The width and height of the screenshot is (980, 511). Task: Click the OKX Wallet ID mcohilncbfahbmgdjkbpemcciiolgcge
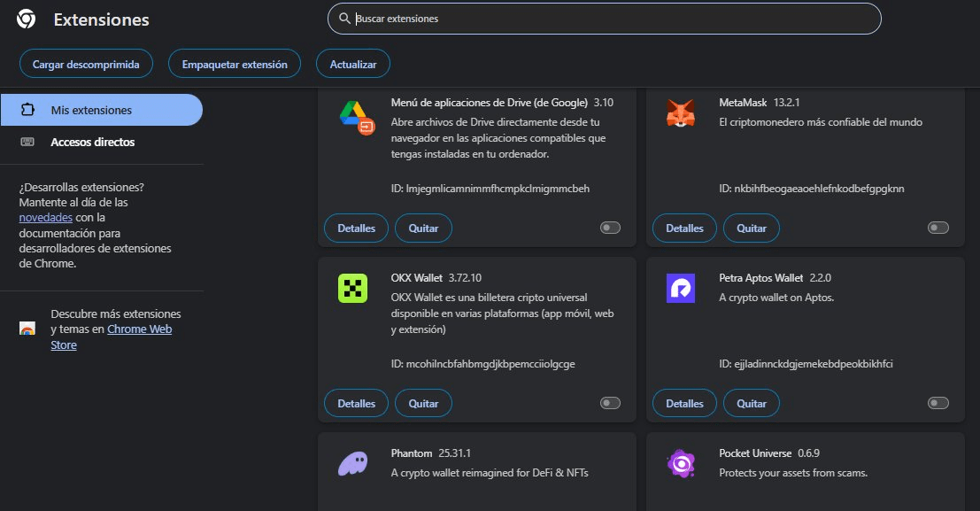482,363
